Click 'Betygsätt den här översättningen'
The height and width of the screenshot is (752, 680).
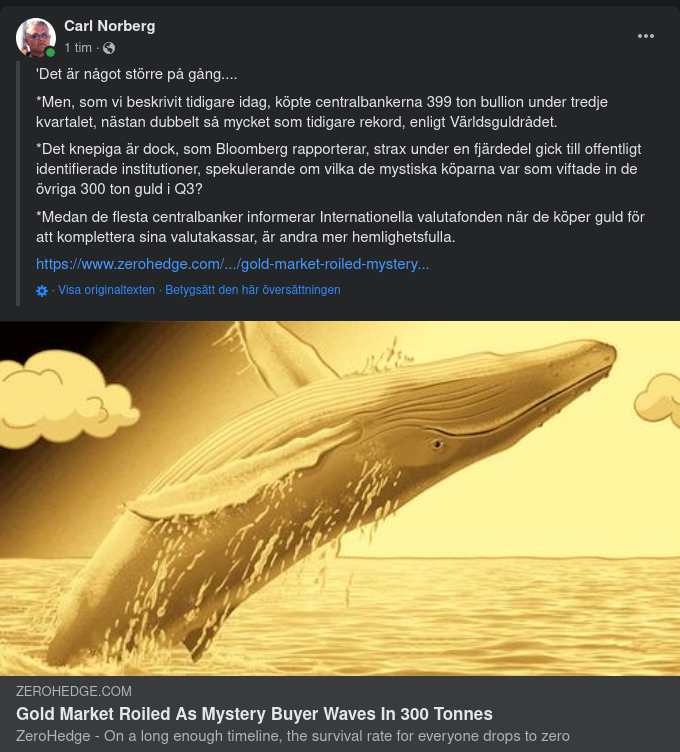[253, 290]
